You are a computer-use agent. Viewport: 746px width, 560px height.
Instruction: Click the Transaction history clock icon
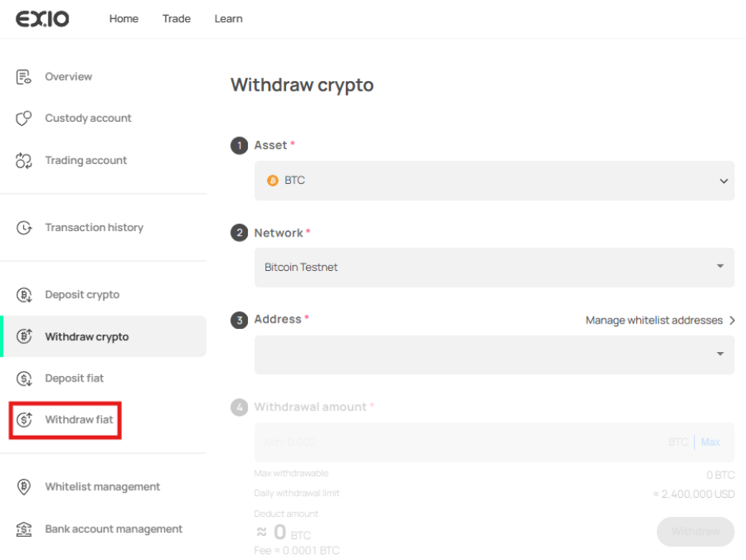24,228
